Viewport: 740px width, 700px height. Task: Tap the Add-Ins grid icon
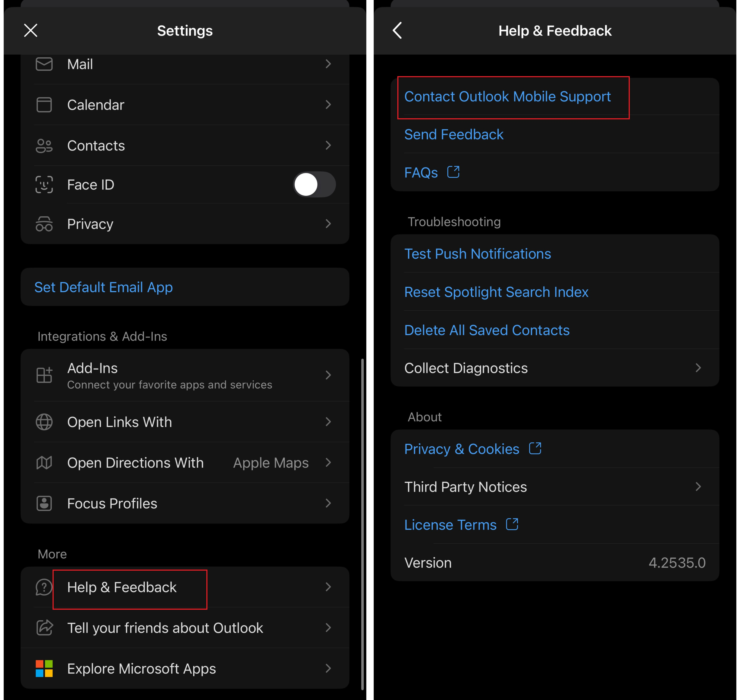point(44,375)
